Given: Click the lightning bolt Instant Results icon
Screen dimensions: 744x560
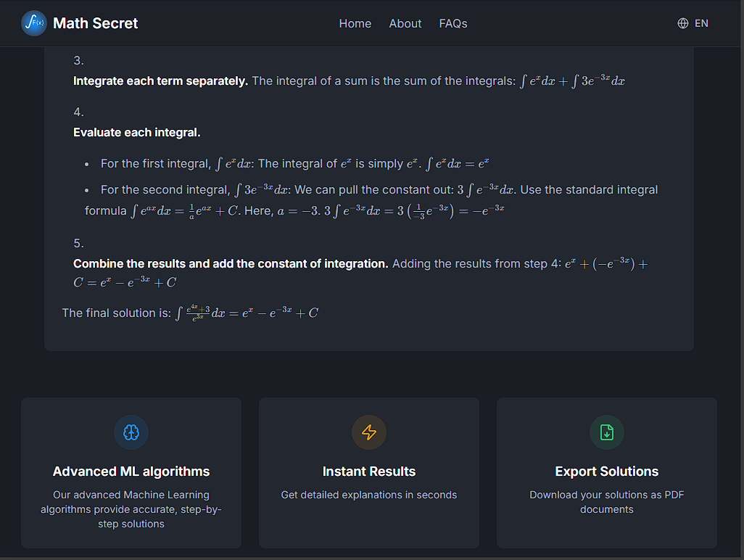Looking at the screenshot, I should [369, 432].
